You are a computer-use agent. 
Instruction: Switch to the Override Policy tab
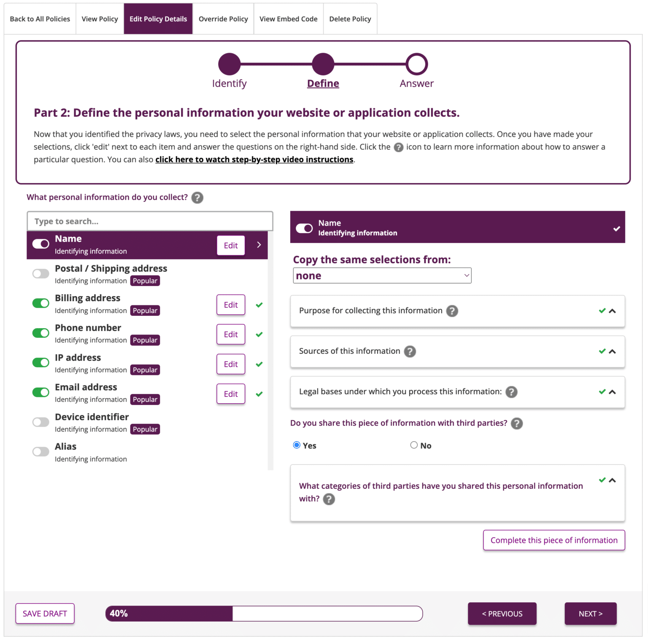(x=223, y=19)
